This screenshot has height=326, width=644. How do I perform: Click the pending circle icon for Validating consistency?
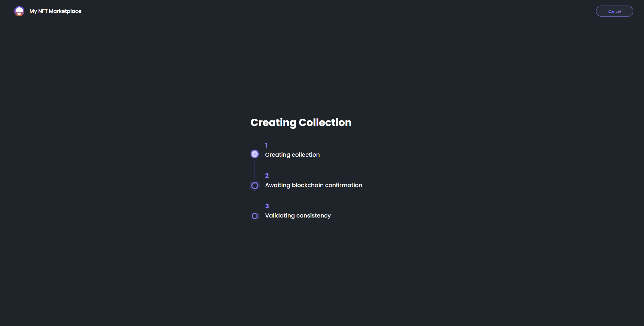[x=255, y=216]
